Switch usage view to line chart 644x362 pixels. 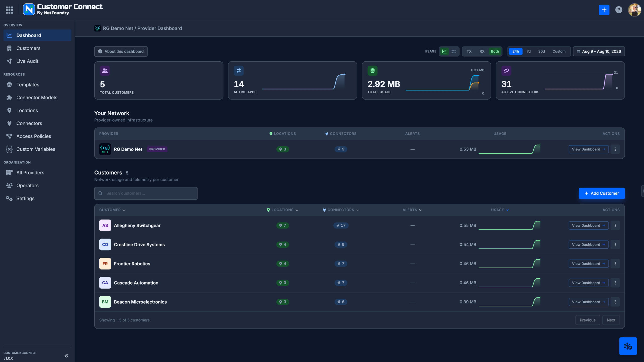445,52
